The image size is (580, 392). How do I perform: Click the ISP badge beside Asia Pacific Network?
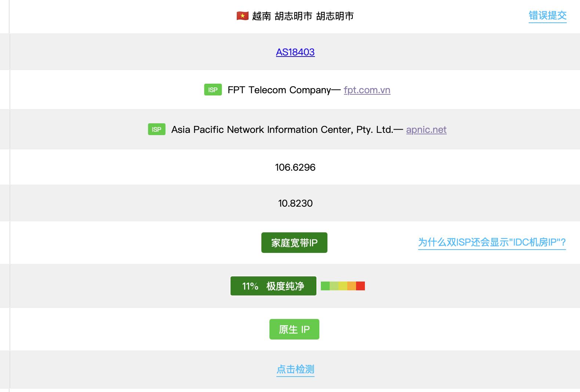(157, 129)
